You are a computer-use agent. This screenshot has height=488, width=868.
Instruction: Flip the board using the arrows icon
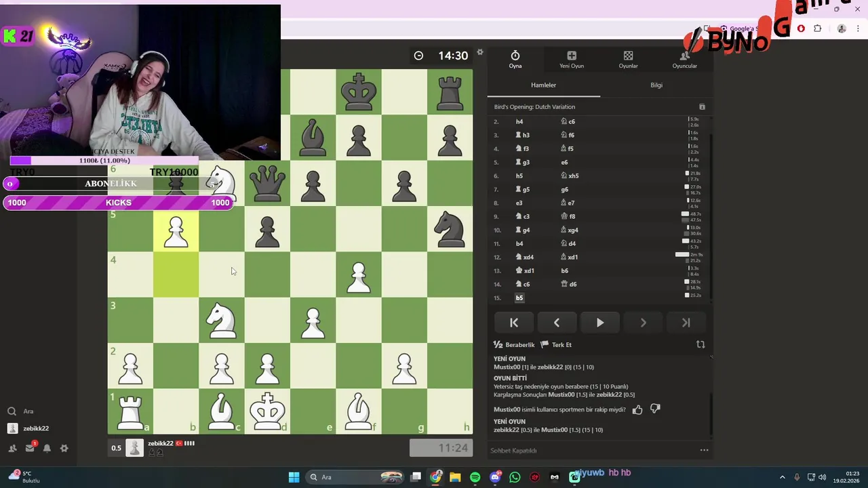pyautogui.click(x=701, y=345)
